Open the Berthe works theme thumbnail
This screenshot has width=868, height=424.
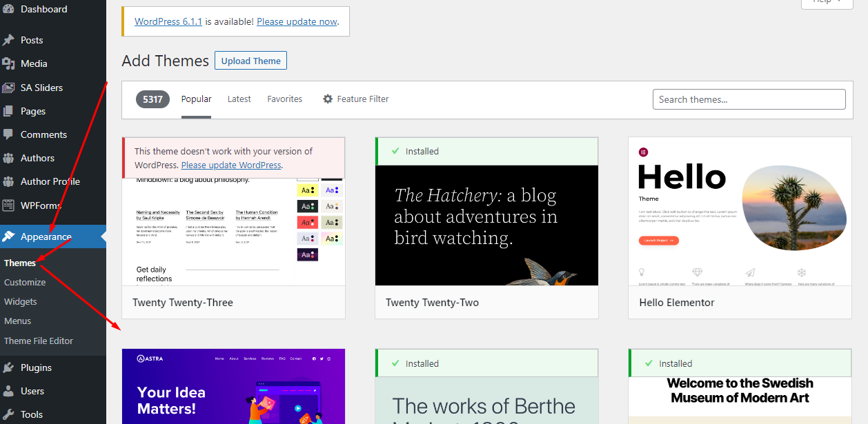coord(486,401)
